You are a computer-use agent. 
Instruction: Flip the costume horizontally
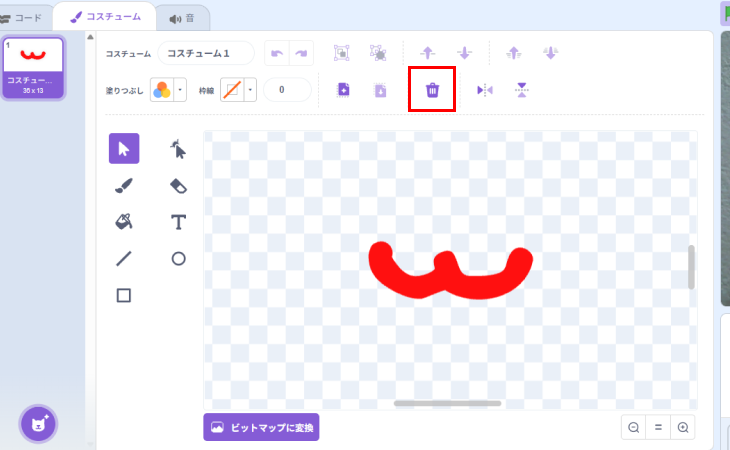[x=485, y=90]
